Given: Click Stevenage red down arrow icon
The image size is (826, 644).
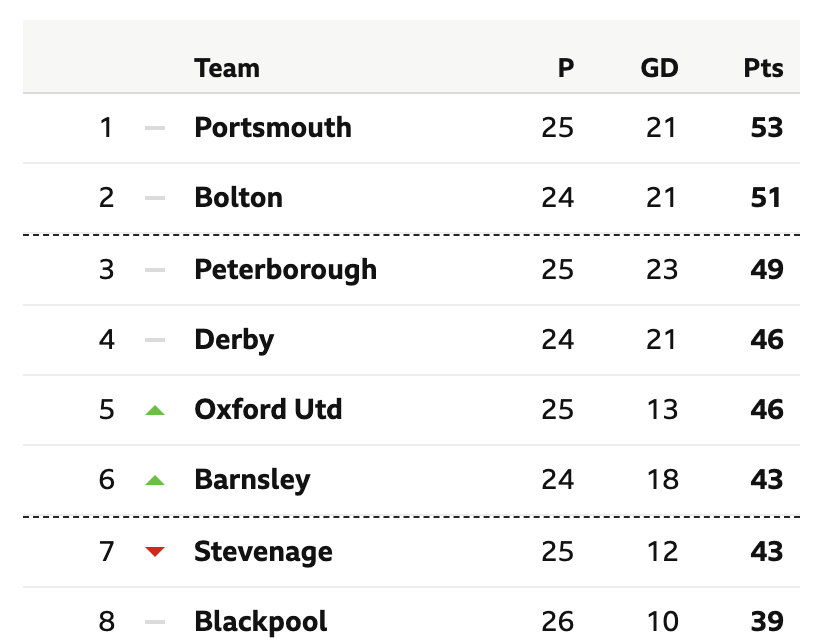Looking at the screenshot, I should click(155, 552).
